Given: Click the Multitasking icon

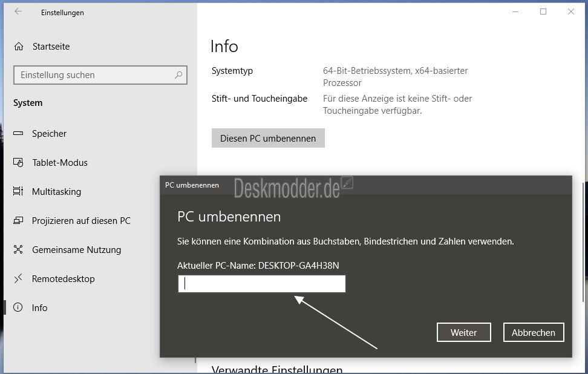Looking at the screenshot, I should coord(18,191).
